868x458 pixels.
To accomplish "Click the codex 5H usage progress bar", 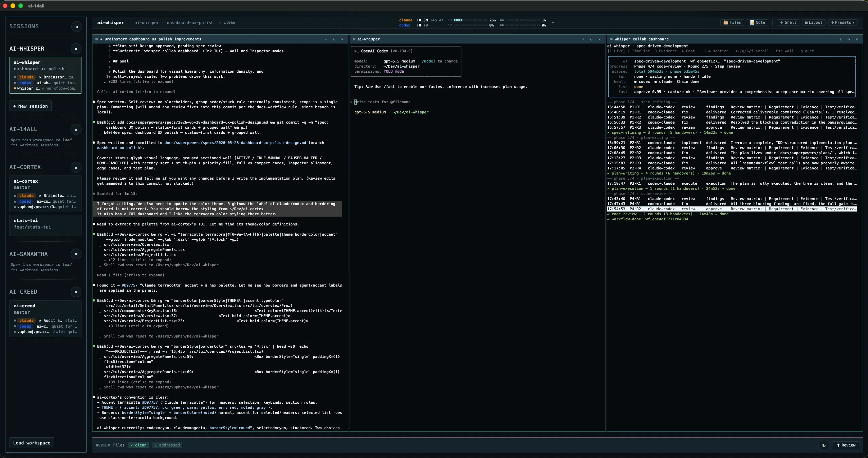I will [x=470, y=25].
